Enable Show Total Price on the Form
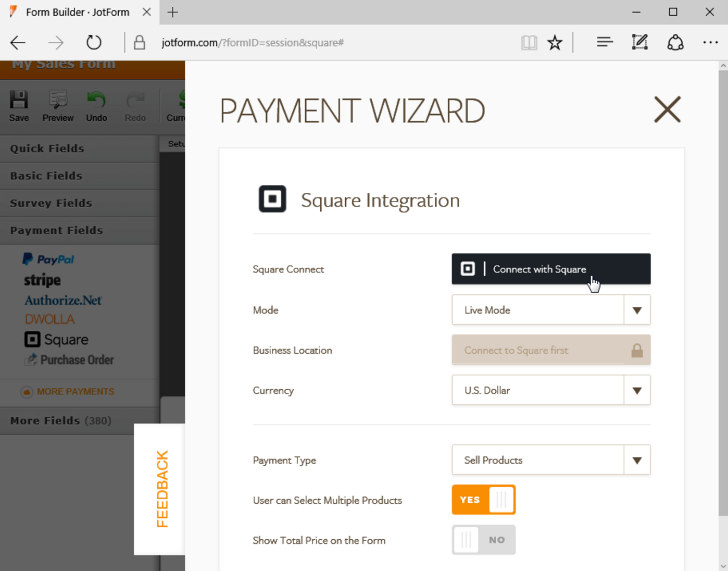 tap(483, 540)
